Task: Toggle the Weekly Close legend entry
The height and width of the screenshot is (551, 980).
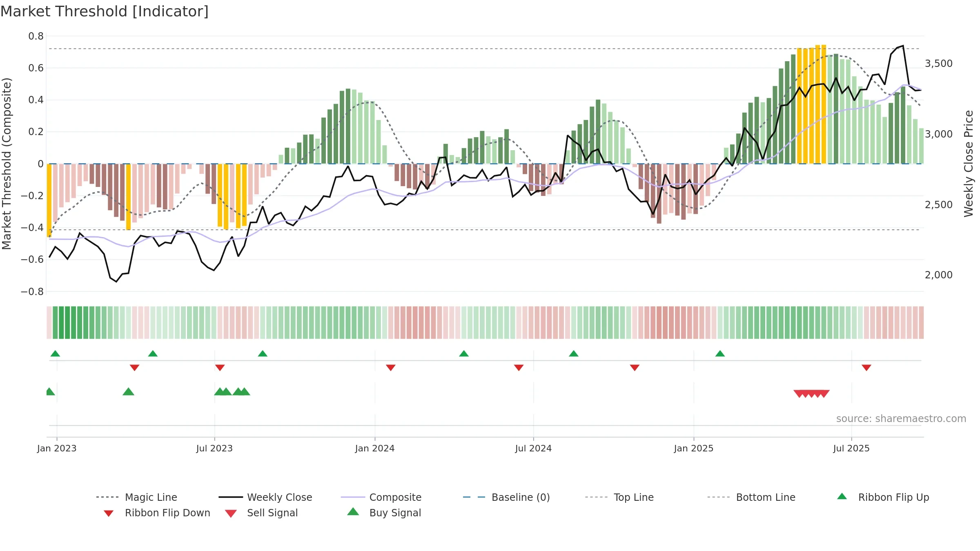Action: pyautogui.click(x=265, y=497)
